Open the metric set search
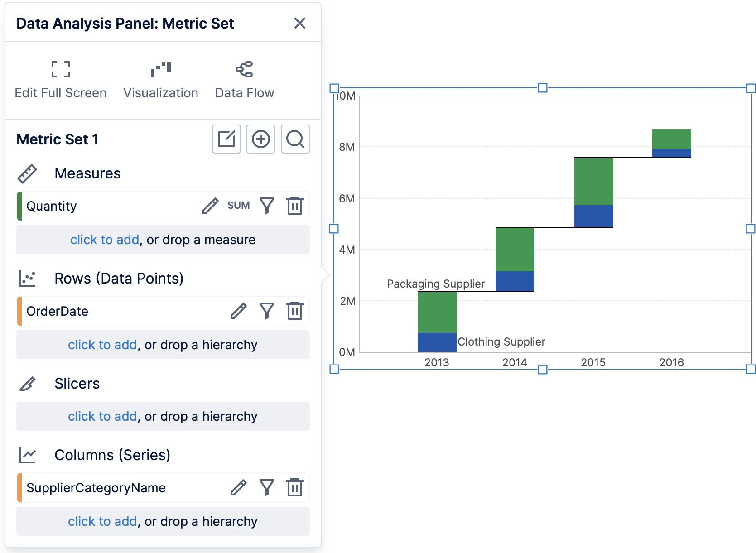756x553 pixels. point(295,139)
